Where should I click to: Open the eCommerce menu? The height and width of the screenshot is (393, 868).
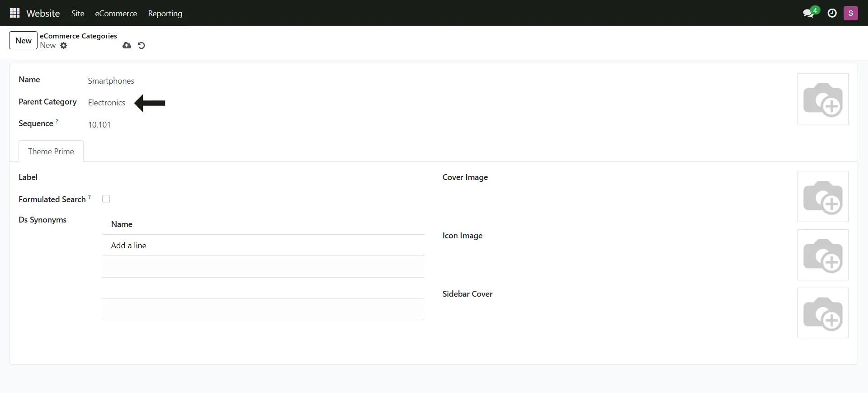[x=116, y=13]
